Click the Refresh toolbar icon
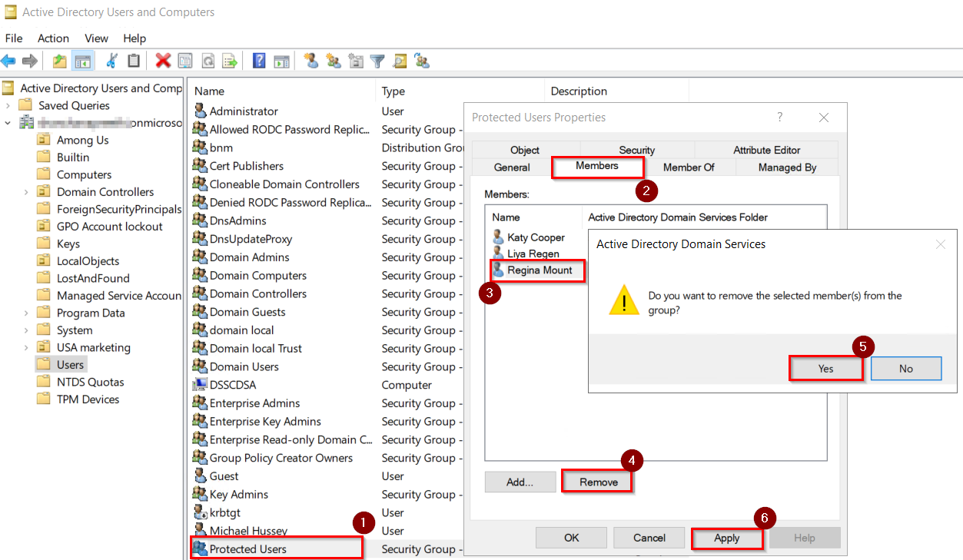 [x=208, y=61]
